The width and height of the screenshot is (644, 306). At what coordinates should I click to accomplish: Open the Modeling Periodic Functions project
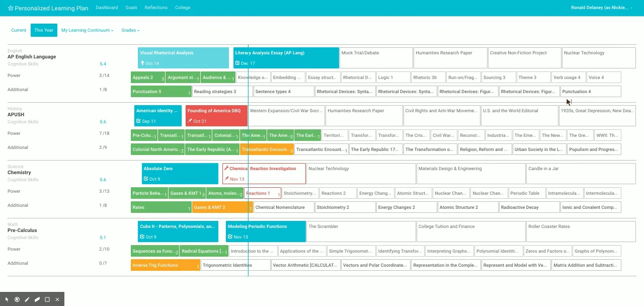[x=266, y=232]
